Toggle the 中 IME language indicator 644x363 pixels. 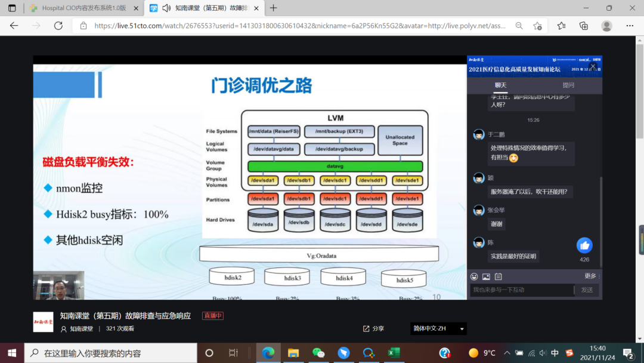point(555,353)
